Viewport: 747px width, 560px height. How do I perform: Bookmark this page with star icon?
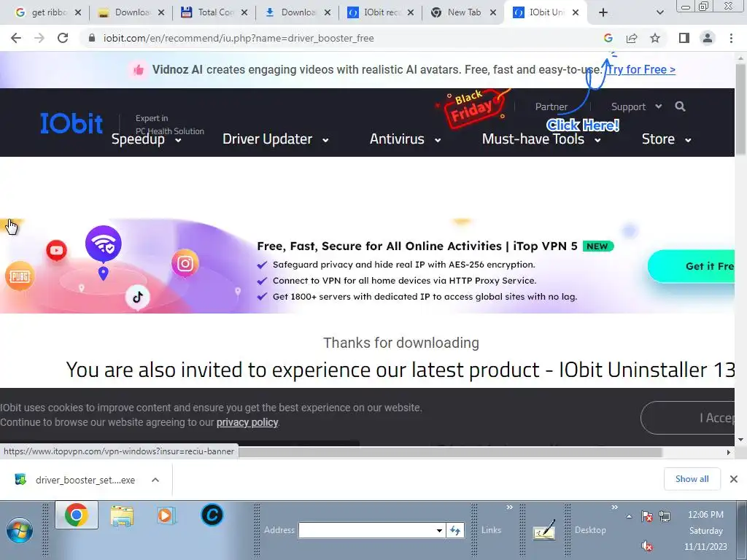click(655, 38)
